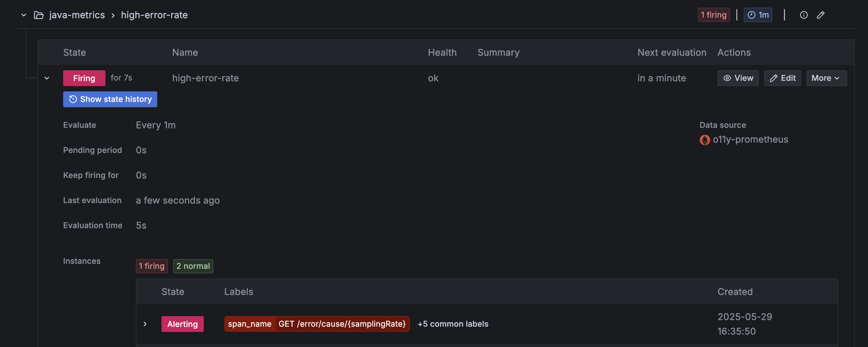
Task: Open the java-metrics folder breadcrumb
Action: (x=77, y=15)
